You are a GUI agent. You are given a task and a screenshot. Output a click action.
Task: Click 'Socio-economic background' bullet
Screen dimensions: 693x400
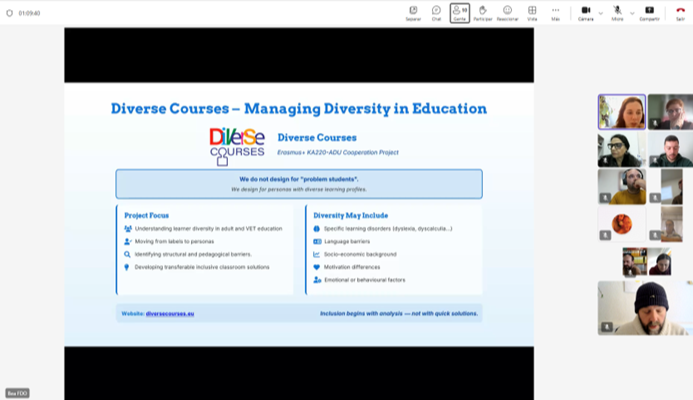(360, 254)
